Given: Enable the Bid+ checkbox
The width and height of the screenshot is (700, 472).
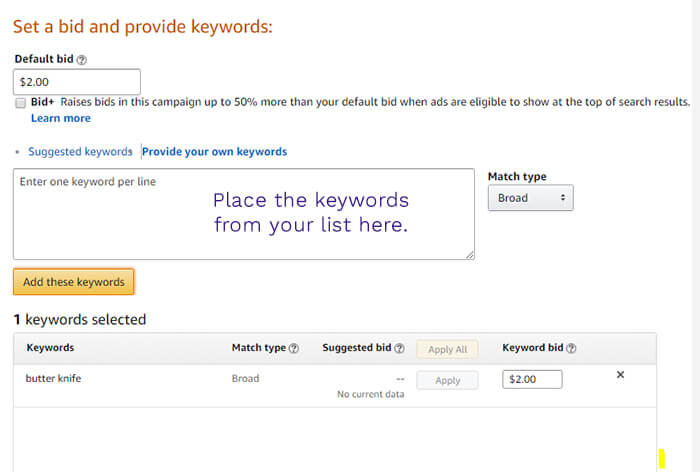Looking at the screenshot, I should point(21,103).
